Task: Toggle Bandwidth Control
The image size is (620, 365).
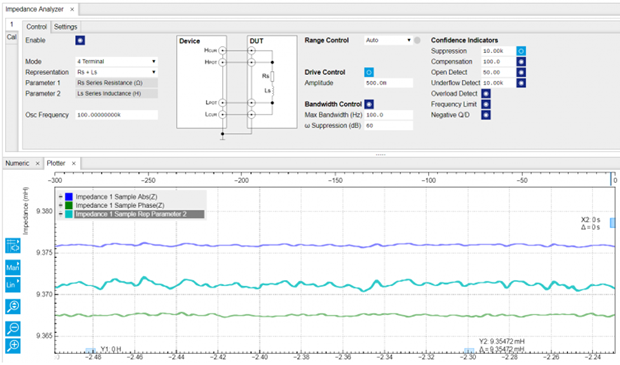Action: tap(369, 104)
